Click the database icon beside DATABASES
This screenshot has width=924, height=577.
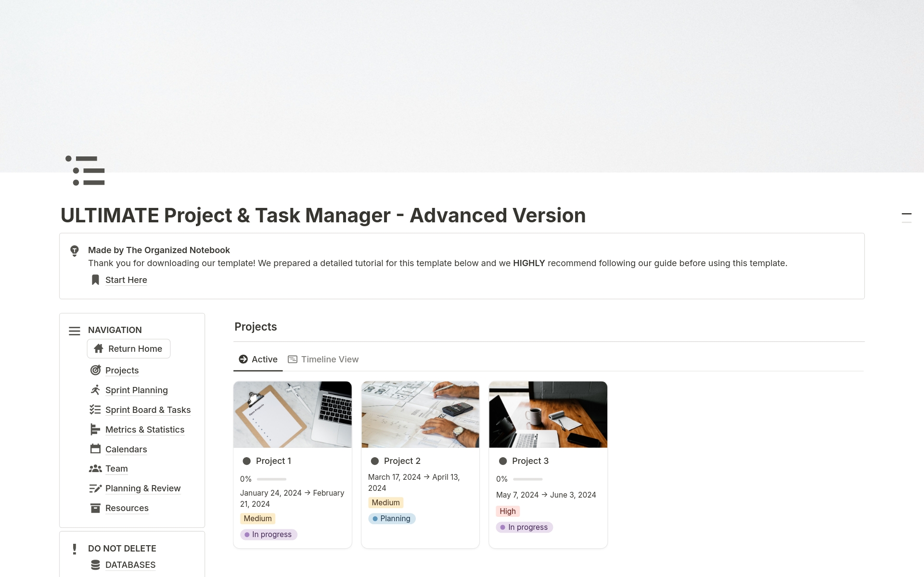tap(95, 564)
